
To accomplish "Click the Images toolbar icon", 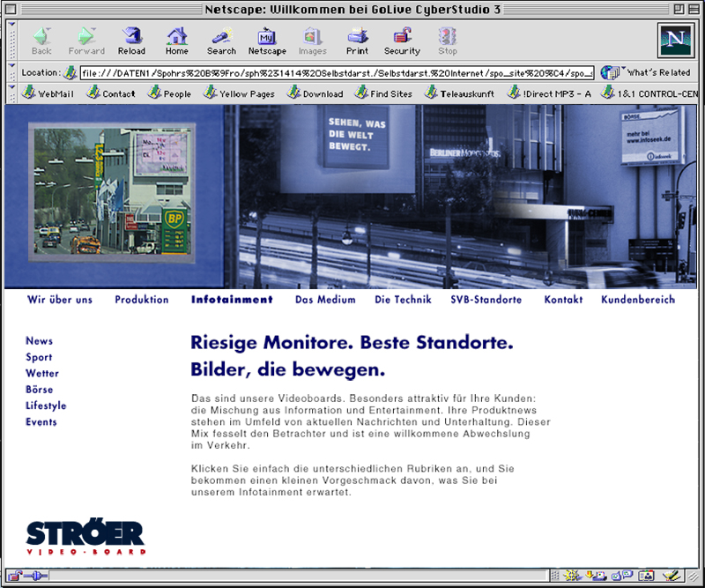I will tap(312, 40).
